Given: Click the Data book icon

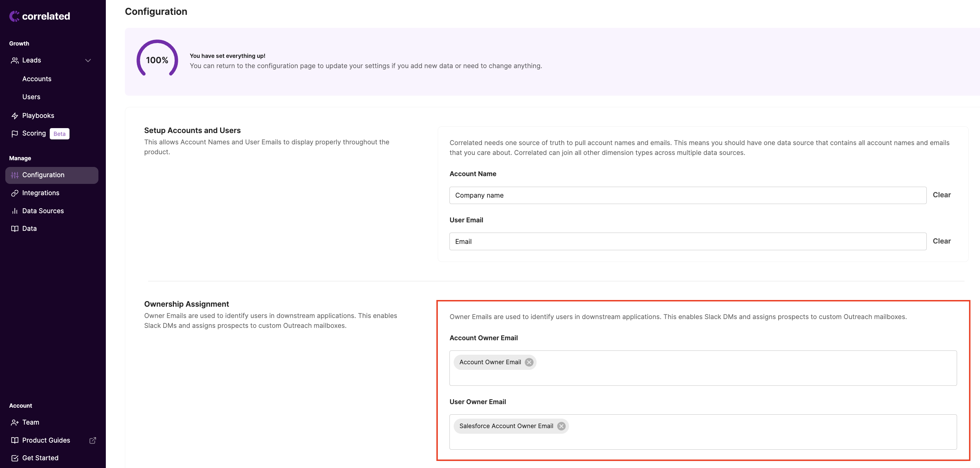Looking at the screenshot, I should coord(15,229).
